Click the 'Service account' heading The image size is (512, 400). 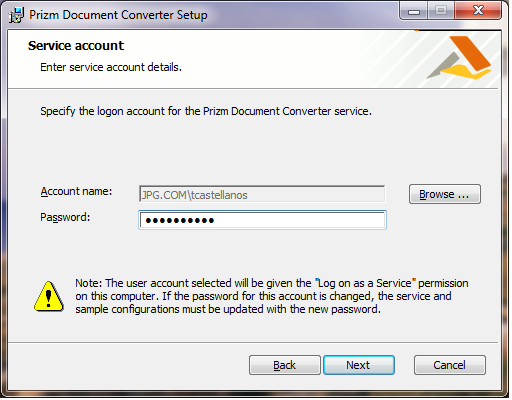pos(76,46)
